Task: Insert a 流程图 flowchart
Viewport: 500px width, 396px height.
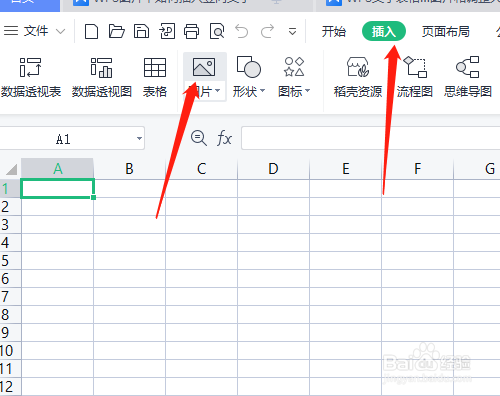Action: [x=415, y=77]
